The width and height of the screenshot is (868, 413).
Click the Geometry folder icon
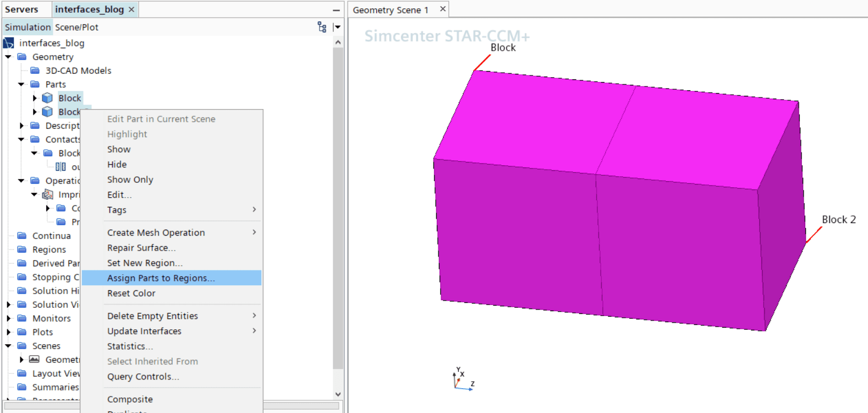coord(22,57)
